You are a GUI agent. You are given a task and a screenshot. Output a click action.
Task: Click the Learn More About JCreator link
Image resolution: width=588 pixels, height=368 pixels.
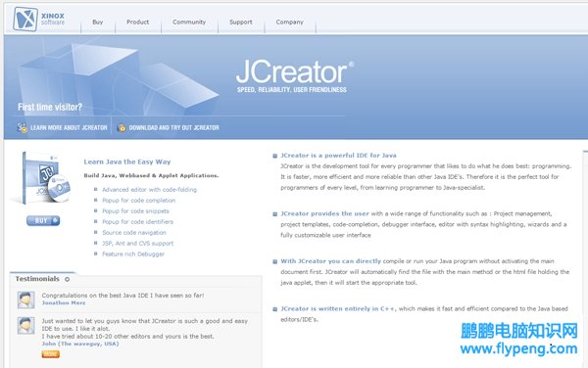(69, 127)
